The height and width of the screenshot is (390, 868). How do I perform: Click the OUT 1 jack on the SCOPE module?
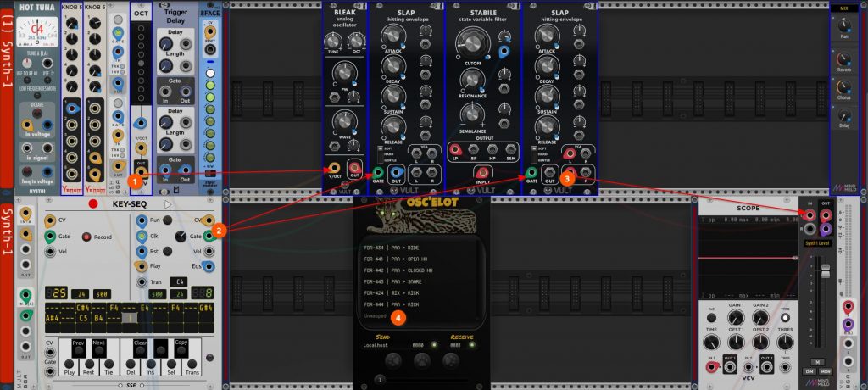pyautogui.click(x=729, y=366)
